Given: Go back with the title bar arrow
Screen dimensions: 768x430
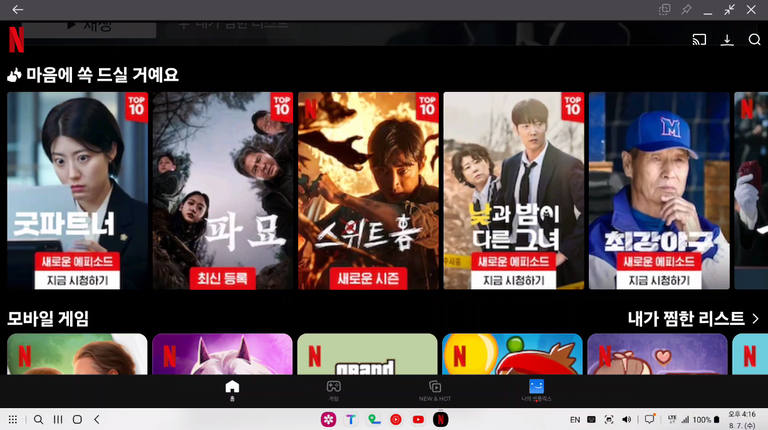Looking at the screenshot, I should click(x=18, y=9).
